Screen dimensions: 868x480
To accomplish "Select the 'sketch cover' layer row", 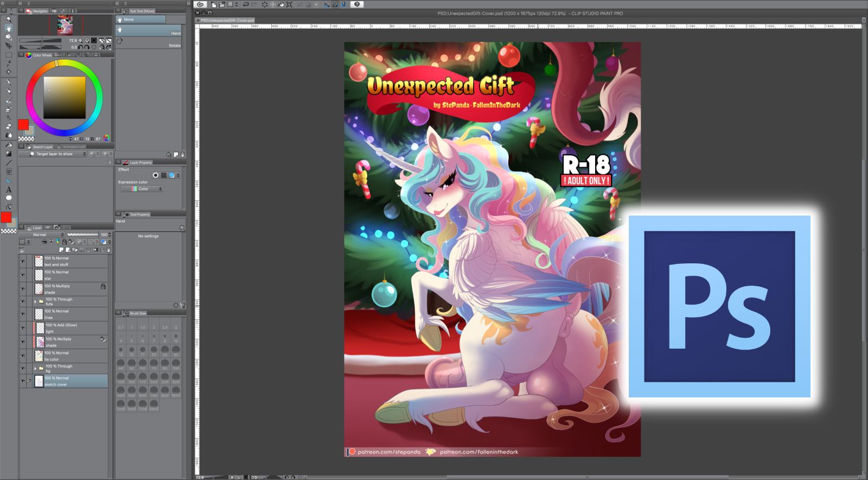I will click(71, 381).
